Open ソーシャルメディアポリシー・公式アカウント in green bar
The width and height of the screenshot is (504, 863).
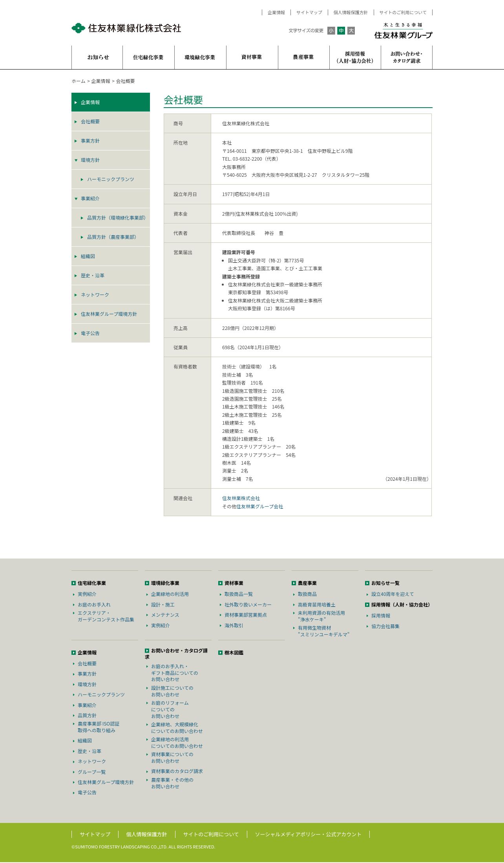308,834
